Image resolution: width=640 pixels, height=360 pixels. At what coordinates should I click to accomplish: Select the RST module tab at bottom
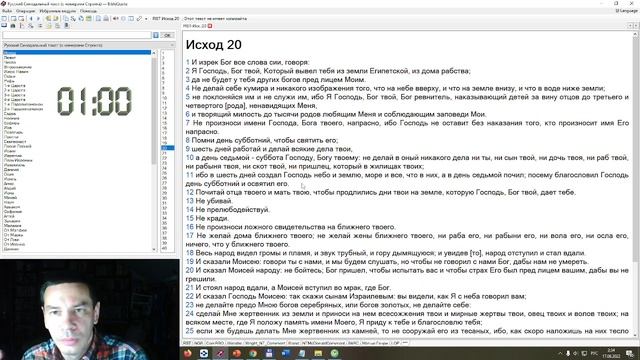click(187, 343)
